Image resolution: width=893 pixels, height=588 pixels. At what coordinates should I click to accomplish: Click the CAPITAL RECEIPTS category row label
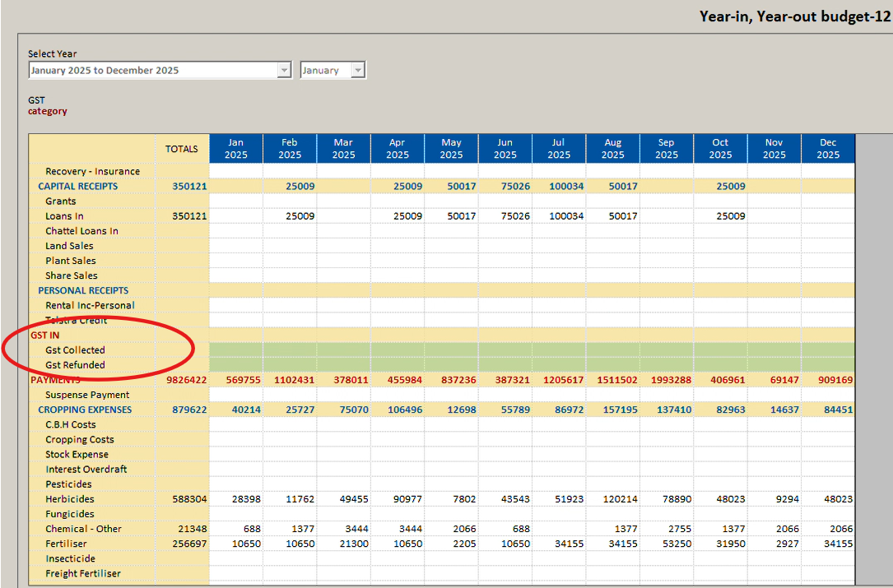coord(78,186)
